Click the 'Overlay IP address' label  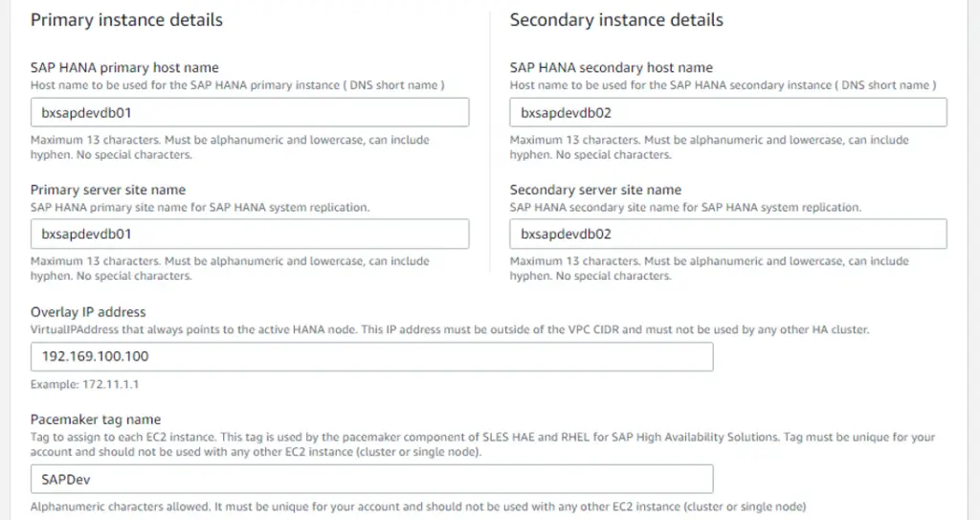coord(88,311)
